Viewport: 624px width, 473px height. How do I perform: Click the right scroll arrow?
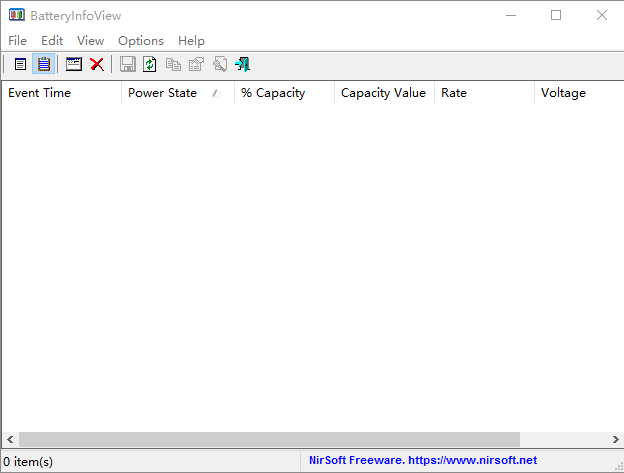(614, 440)
